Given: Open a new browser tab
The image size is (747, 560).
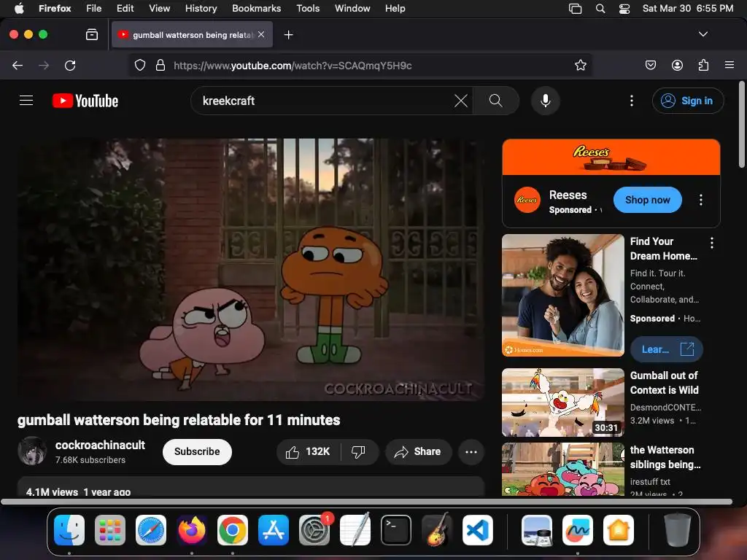Looking at the screenshot, I should point(288,35).
